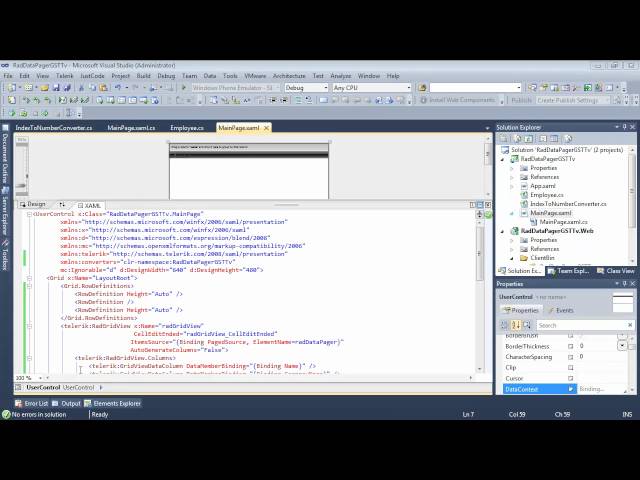The image size is (640, 480).
Task: Click the DataContext property marker
Action: tap(571, 389)
